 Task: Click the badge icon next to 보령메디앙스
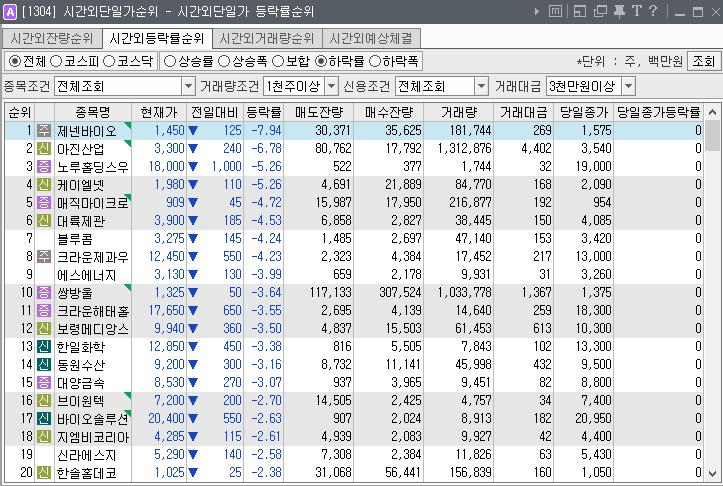point(44,328)
